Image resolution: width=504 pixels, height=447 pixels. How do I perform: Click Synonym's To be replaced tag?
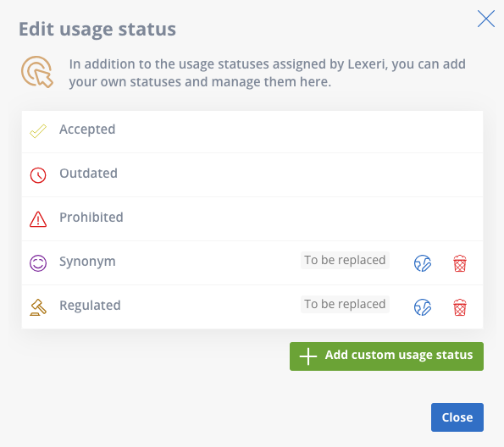point(345,260)
